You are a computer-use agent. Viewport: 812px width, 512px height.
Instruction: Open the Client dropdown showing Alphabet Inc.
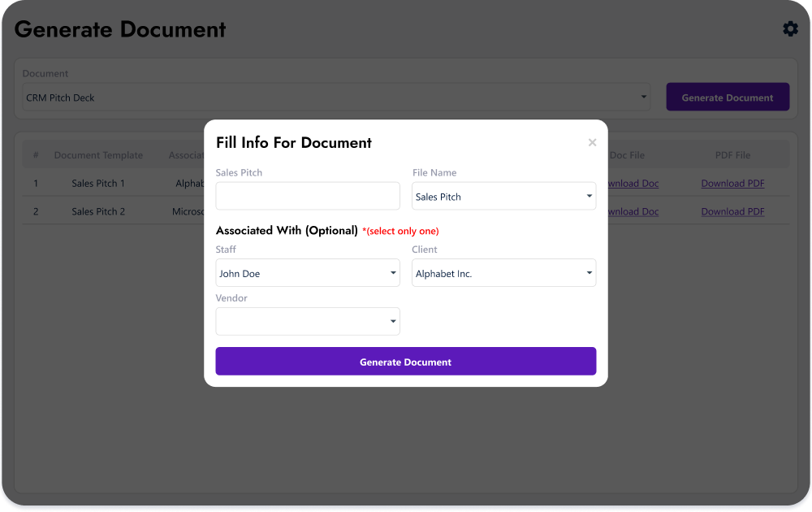point(503,272)
